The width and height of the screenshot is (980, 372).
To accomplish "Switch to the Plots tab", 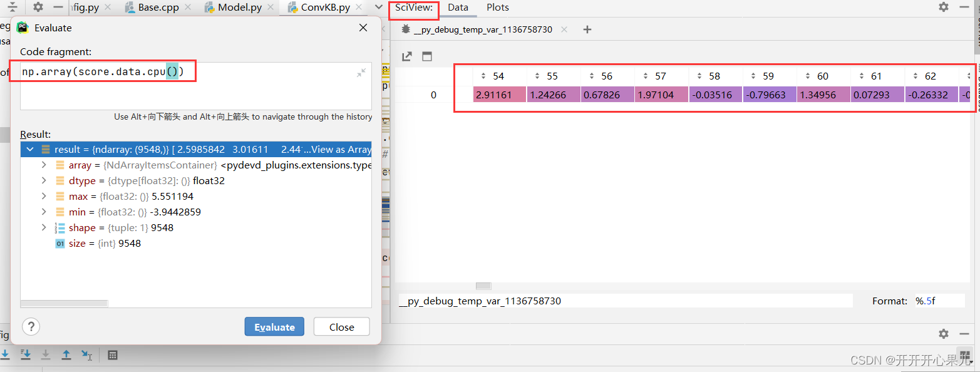I will click(497, 8).
